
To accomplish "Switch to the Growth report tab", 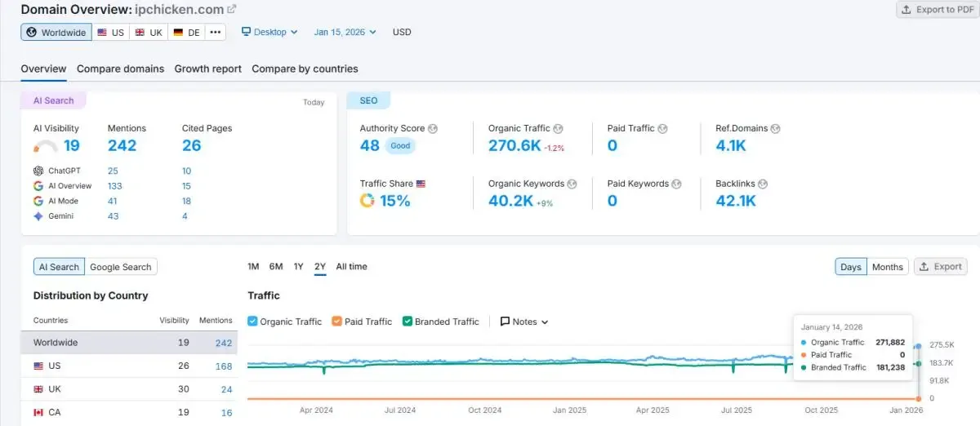I will point(207,69).
